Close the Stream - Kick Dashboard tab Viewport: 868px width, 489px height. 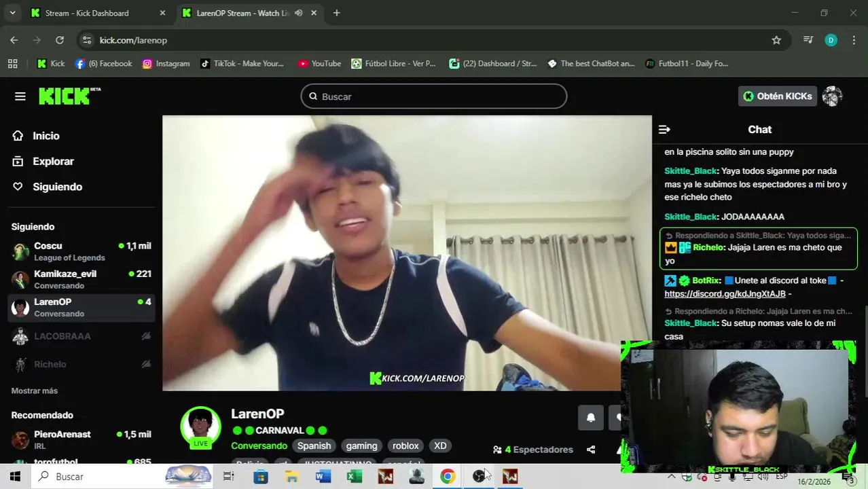tap(162, 13)
